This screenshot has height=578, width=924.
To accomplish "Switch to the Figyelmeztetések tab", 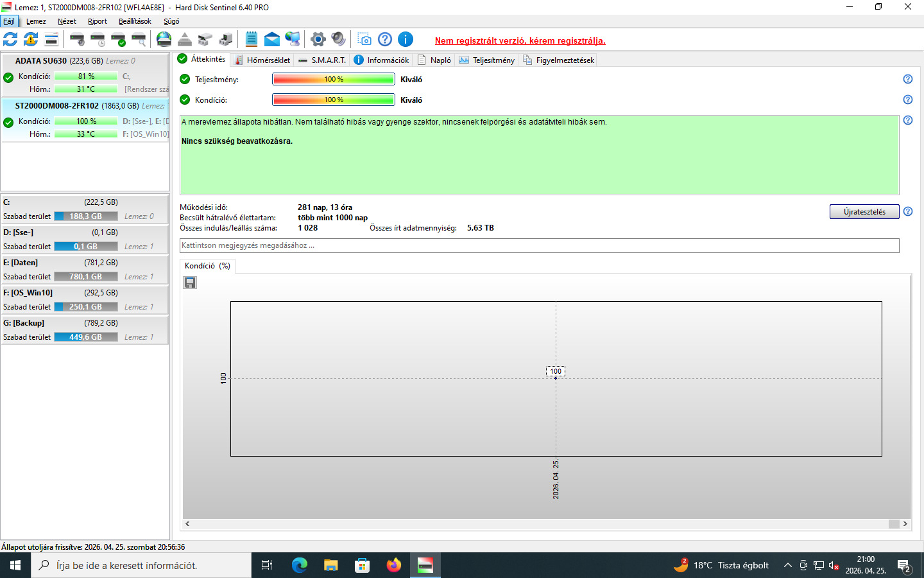I will click(559, 60).
